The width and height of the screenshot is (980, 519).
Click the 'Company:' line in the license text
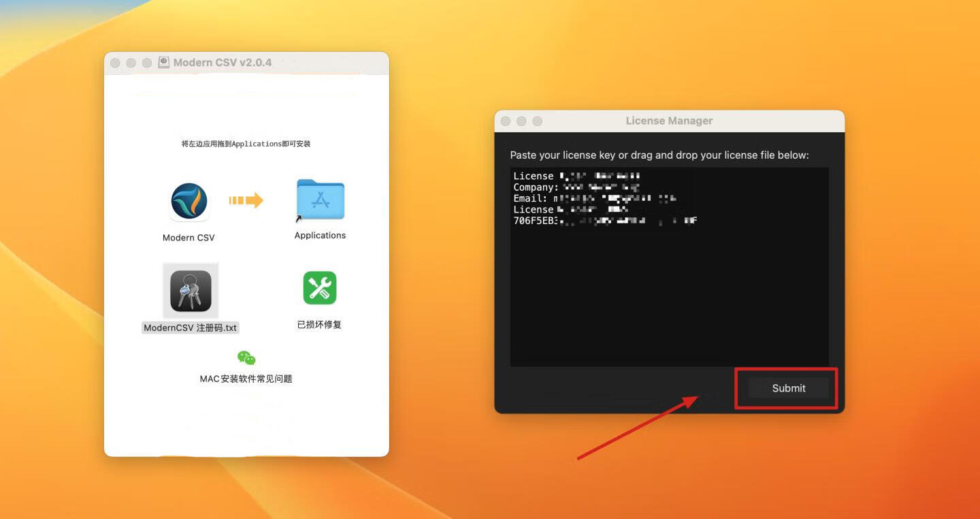coord(576,187)
